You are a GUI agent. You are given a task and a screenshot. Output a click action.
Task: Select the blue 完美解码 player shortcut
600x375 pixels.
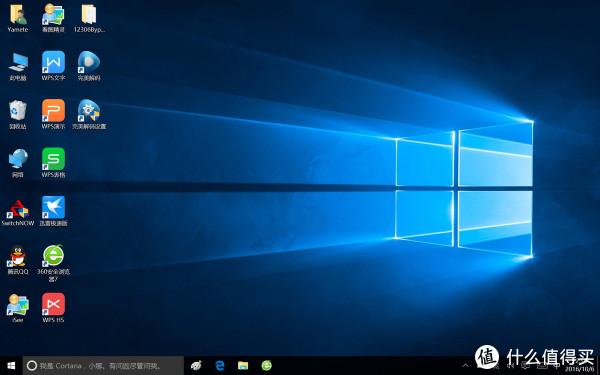[89, 66]
